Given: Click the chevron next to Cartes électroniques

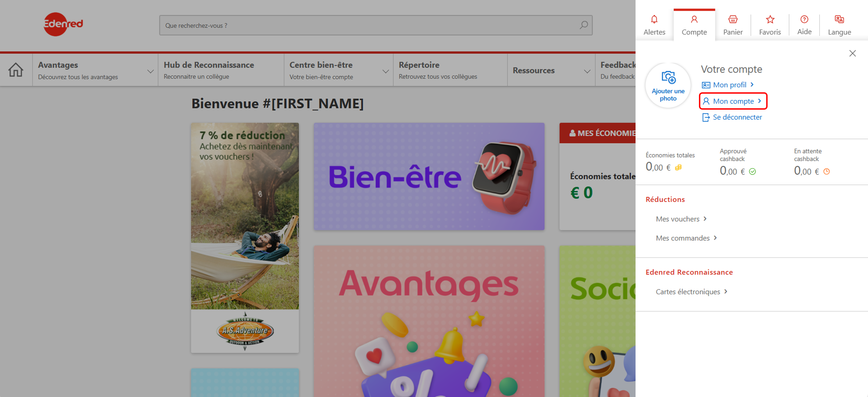Looking at the screenshot, I should tap(725, 291).
